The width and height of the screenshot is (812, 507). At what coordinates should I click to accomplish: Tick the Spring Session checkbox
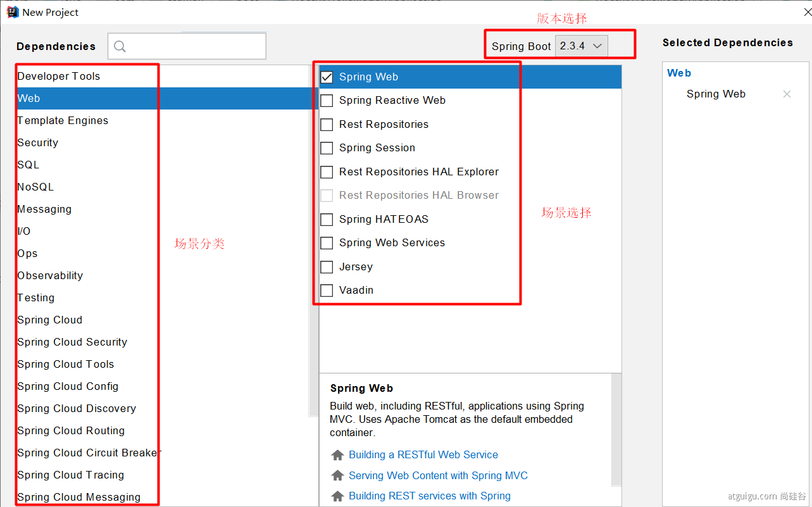tap(327, 148)
